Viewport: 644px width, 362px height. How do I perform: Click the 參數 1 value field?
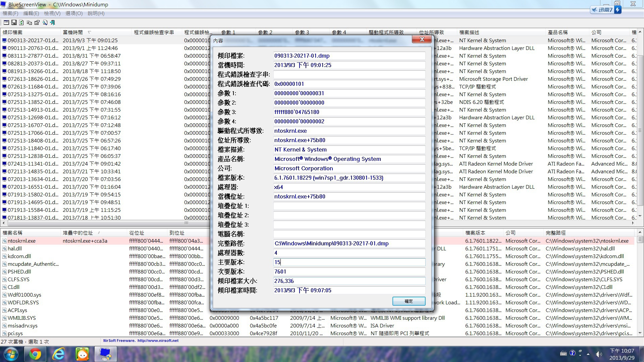[x=349, y=93]
